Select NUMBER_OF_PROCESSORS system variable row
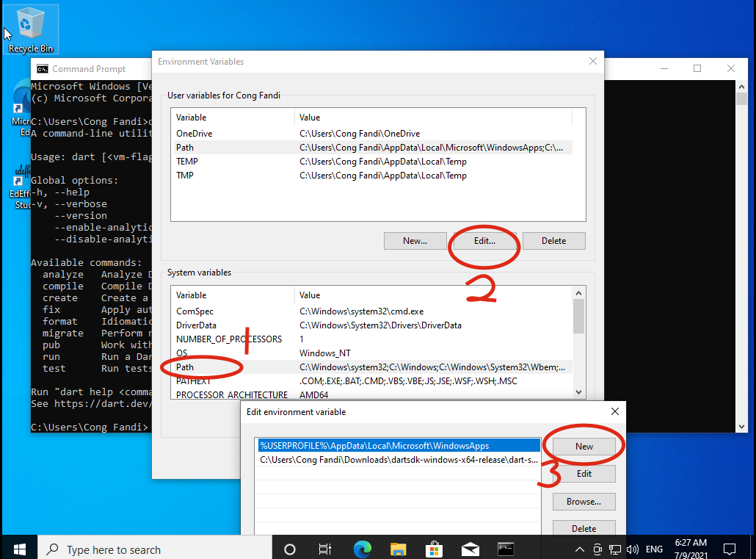Viewport: 756px width, 559px height. pos(373,339)
